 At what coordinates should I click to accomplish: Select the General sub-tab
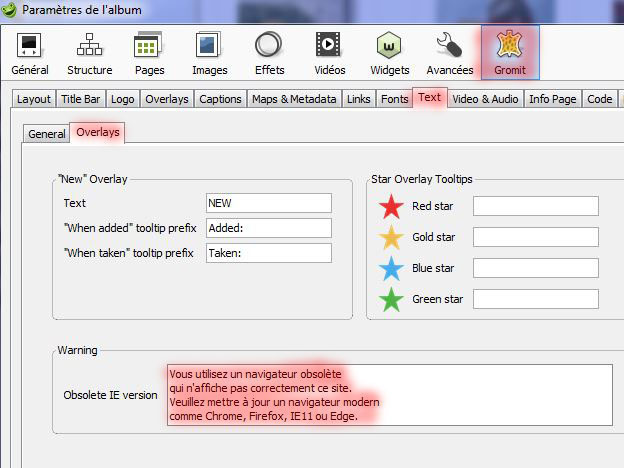tap(46, 133)
